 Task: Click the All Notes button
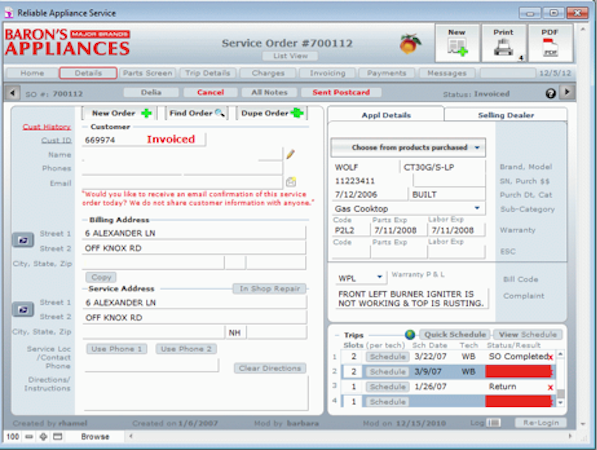(x=269, y=93)
